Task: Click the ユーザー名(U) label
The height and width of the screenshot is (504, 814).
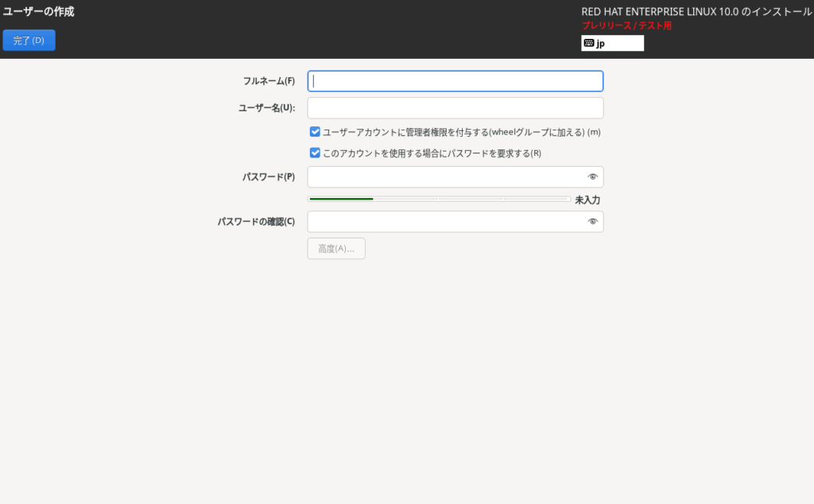Action: point(266,108)
